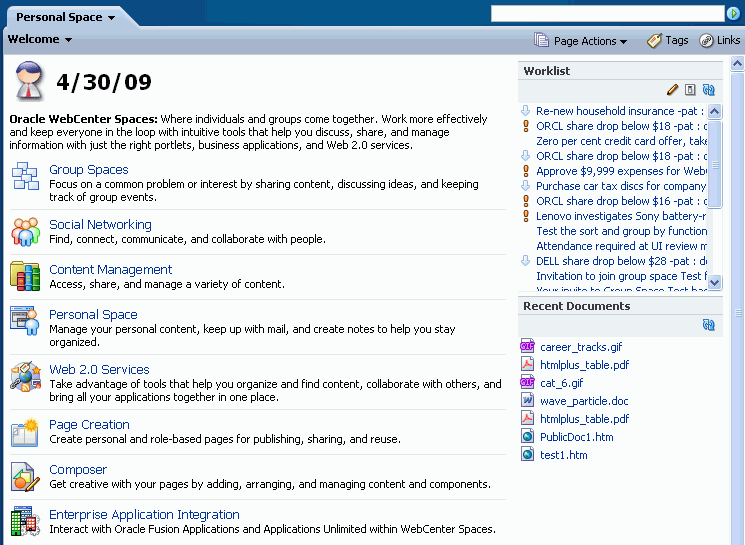Viewport: 745px width, 545px height.
Task: Click the Social Networking people icon
Action: 26,232
